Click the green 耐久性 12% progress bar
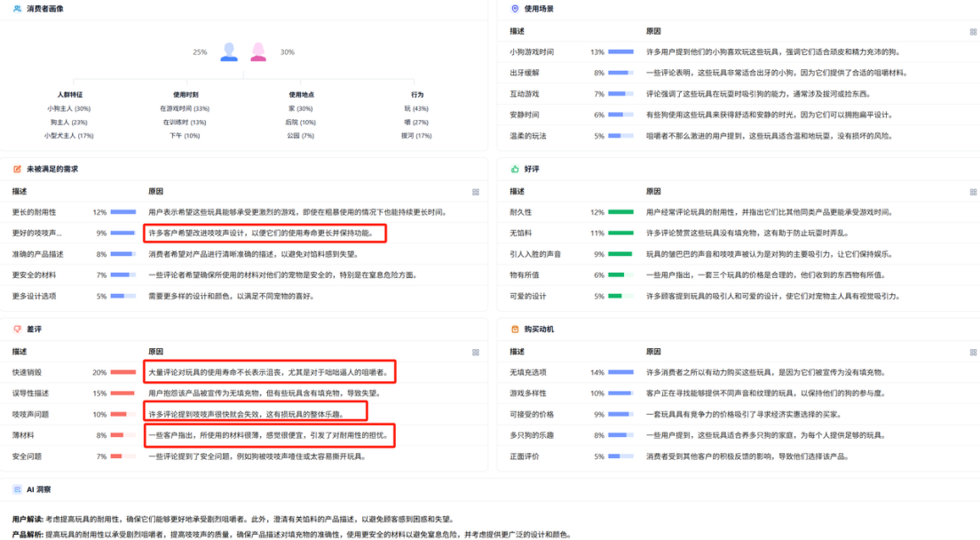Viewport: 980px width, 540px height. point(620,212)
